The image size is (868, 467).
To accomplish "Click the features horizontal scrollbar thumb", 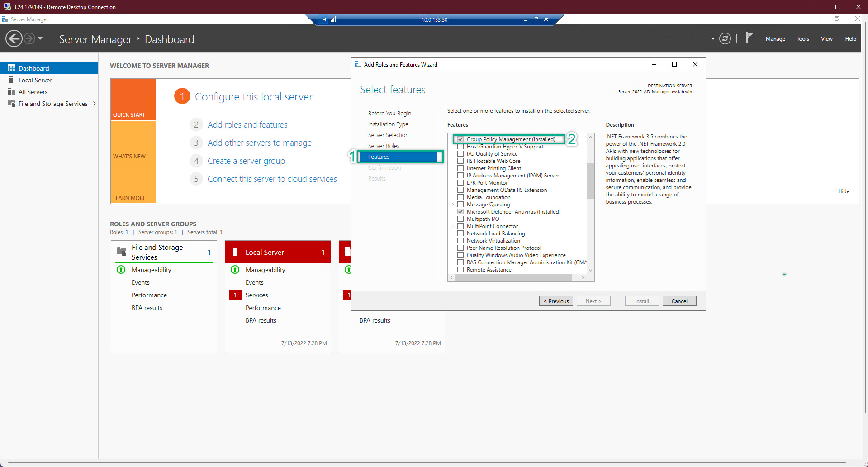I will [x=513, y=278].
